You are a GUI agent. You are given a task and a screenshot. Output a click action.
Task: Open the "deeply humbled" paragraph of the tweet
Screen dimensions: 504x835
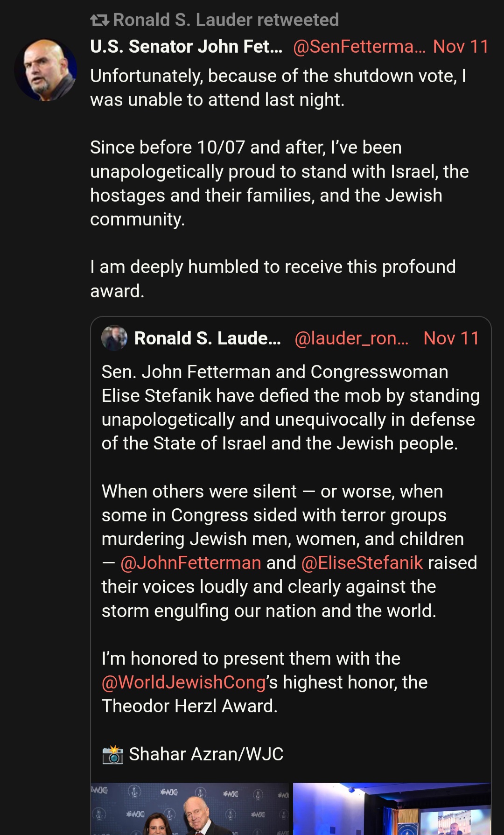tap(273, 279)
